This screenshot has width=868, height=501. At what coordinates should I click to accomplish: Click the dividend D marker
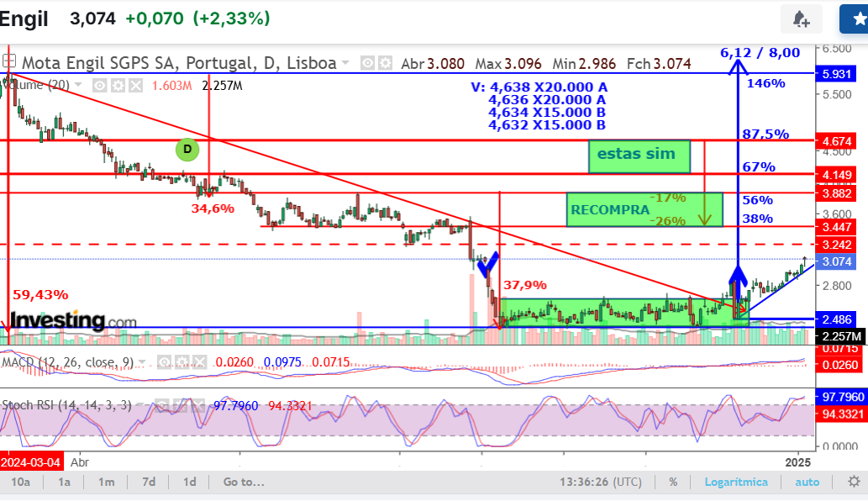point(187,150)
